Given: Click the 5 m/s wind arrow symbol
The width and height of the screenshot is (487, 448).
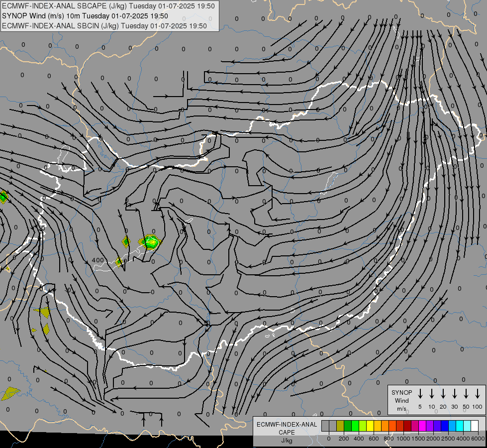Looking at the screenshot, I should pyautogui.click(x=420, y=394).
